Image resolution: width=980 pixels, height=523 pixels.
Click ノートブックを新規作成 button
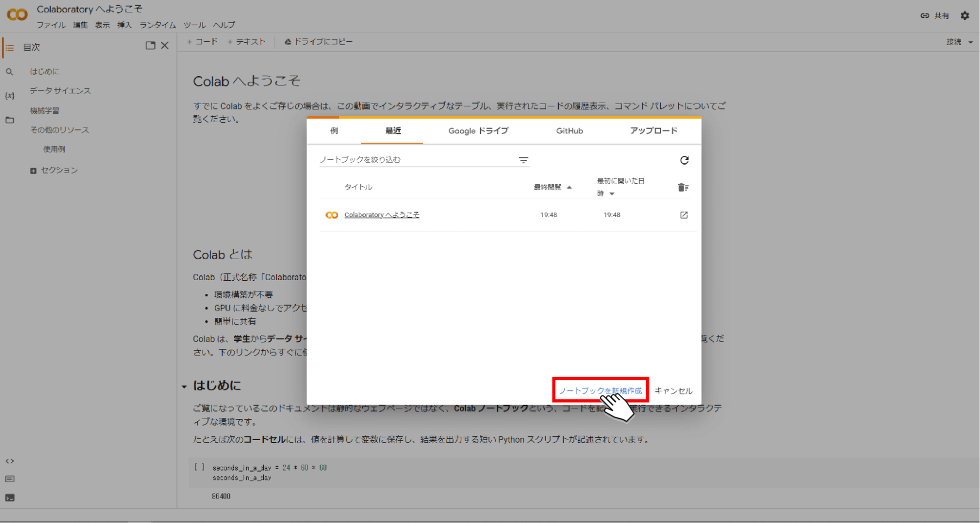click(600, 391)
